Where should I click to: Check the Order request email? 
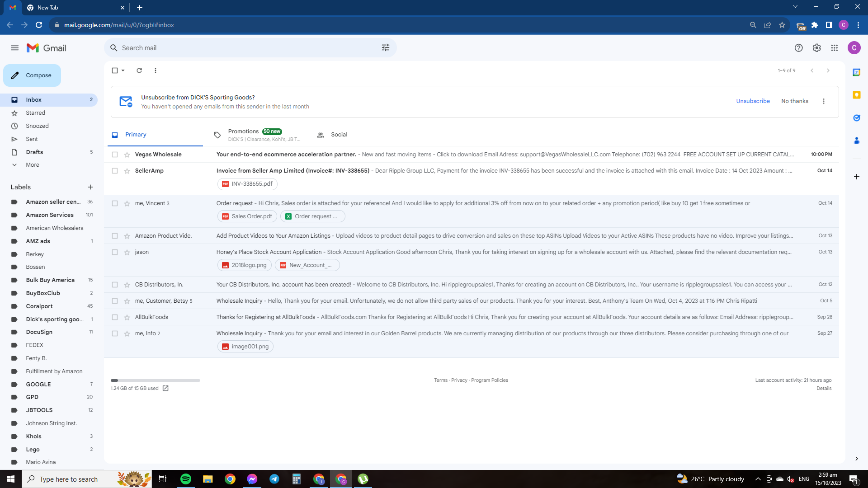tap(115, 203)
